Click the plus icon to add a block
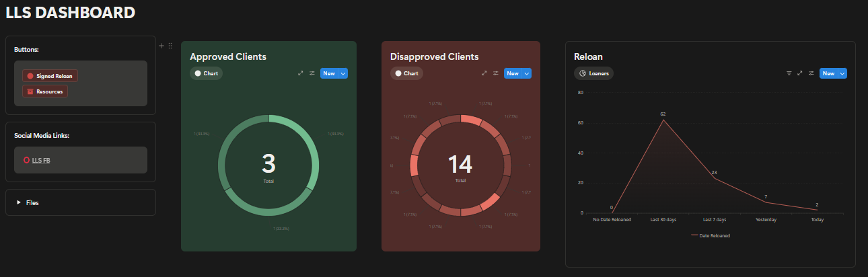This screenshot has height=277, width=868. coord(161,46)
